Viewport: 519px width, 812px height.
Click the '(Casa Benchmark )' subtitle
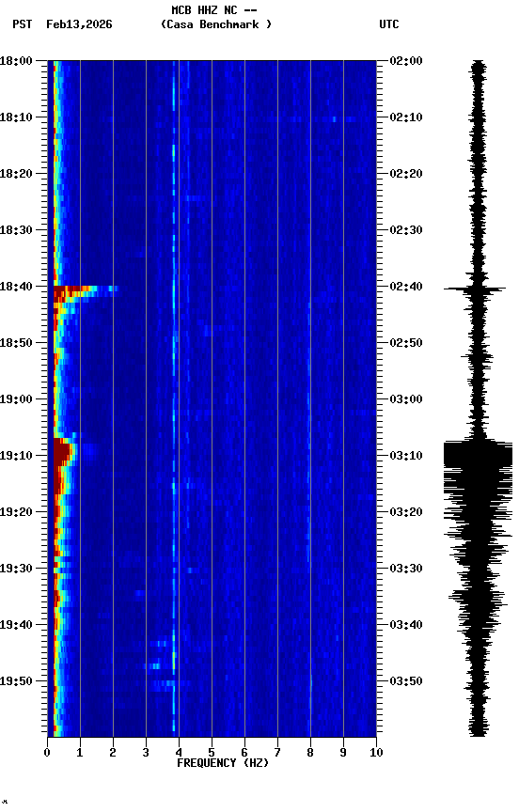tap(216, 24)
